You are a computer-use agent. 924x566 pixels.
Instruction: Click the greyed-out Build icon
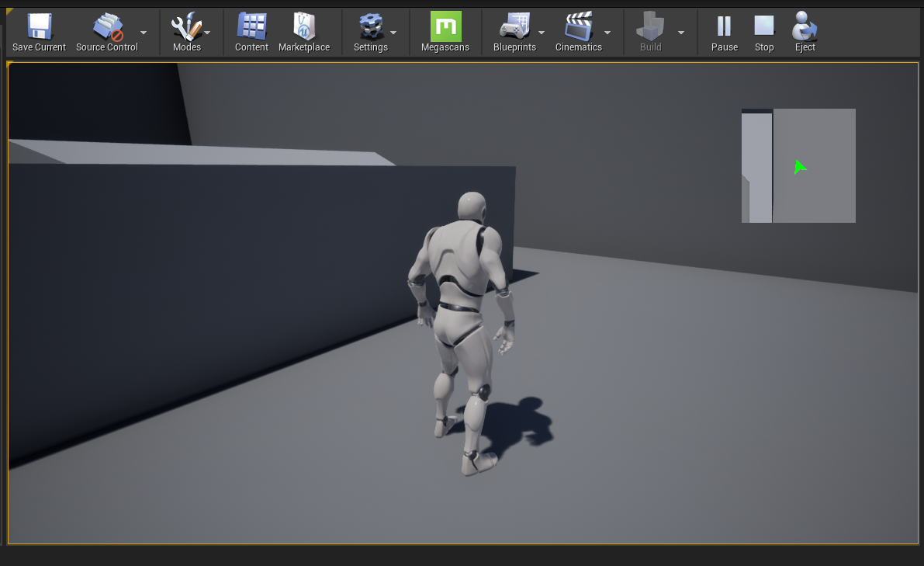click(x=651, y=26)
